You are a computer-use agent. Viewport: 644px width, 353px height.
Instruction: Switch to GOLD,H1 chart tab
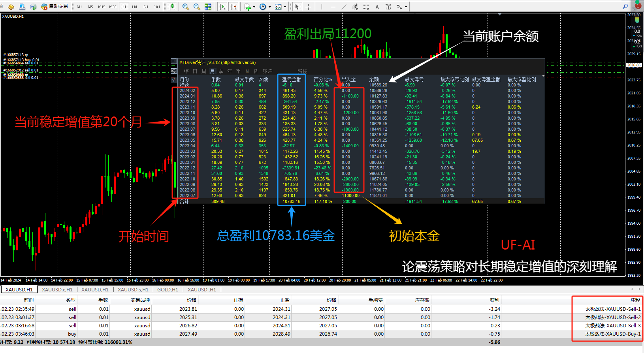168,290
